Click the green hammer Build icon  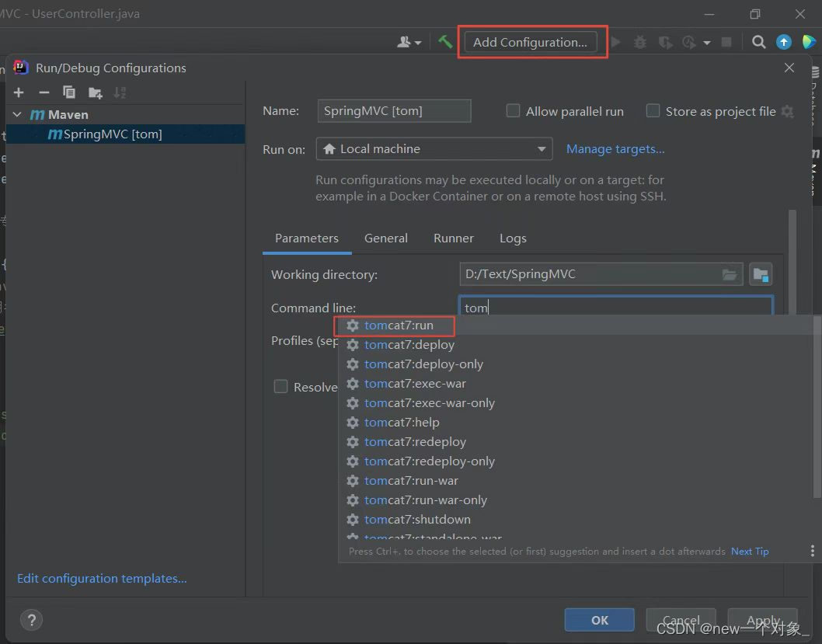445,42
